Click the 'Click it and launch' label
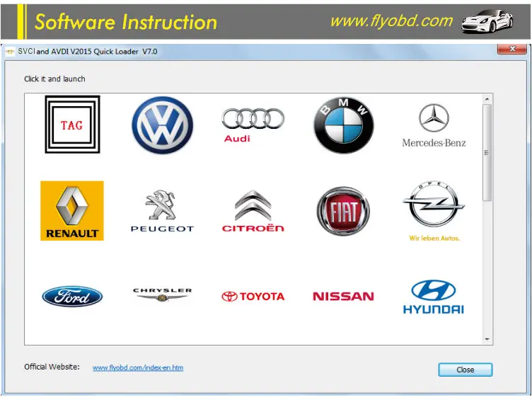The height and width of the screenshot is (400, 532). pos(54,79)
